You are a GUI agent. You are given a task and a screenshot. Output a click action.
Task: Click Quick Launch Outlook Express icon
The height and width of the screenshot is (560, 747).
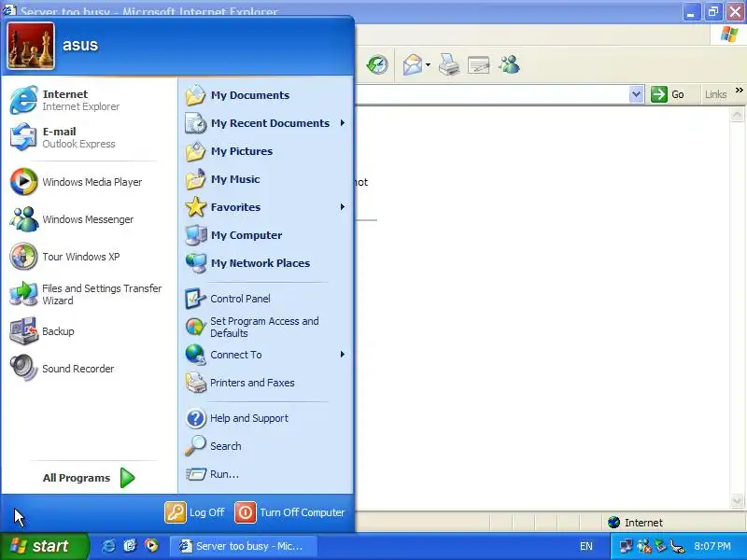pyautogui.click(x=130, y=546)
